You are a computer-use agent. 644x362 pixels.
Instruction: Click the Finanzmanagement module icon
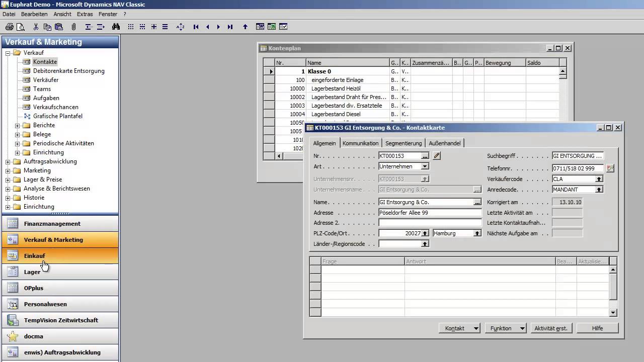(13, 224)
